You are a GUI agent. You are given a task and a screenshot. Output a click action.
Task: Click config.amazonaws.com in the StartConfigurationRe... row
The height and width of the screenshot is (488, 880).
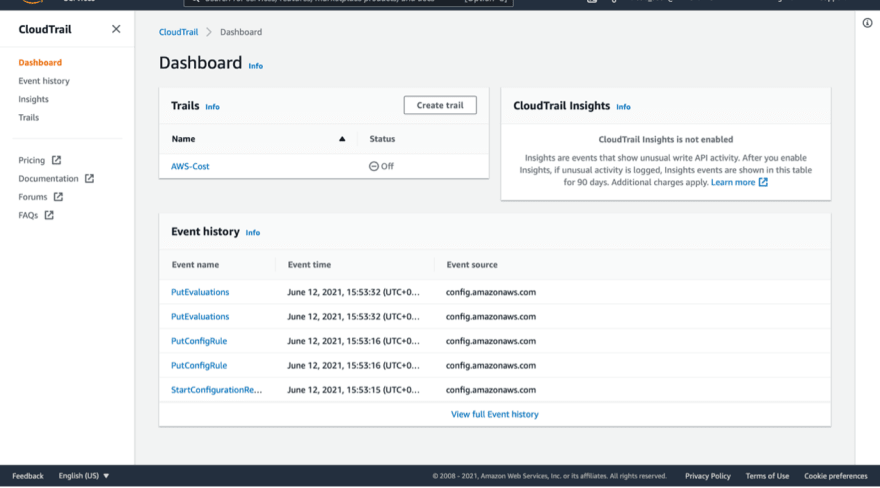[x=491, y=390]
